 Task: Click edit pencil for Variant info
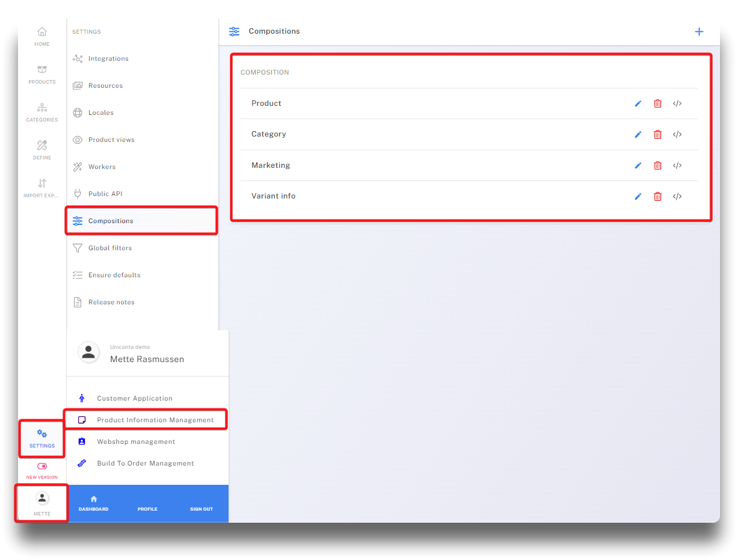pos(638,196)
